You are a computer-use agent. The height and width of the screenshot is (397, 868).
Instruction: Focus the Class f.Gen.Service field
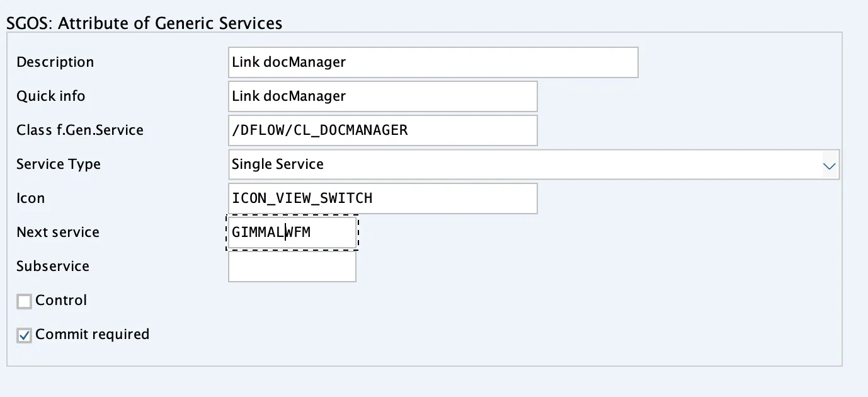pyautogui.click(x=383, y=130)
